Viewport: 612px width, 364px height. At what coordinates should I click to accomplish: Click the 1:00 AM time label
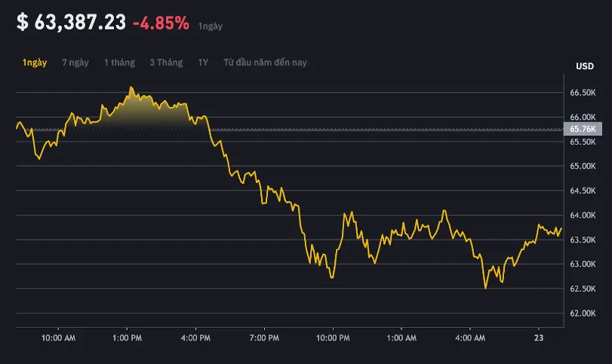[x=401, y=338]
